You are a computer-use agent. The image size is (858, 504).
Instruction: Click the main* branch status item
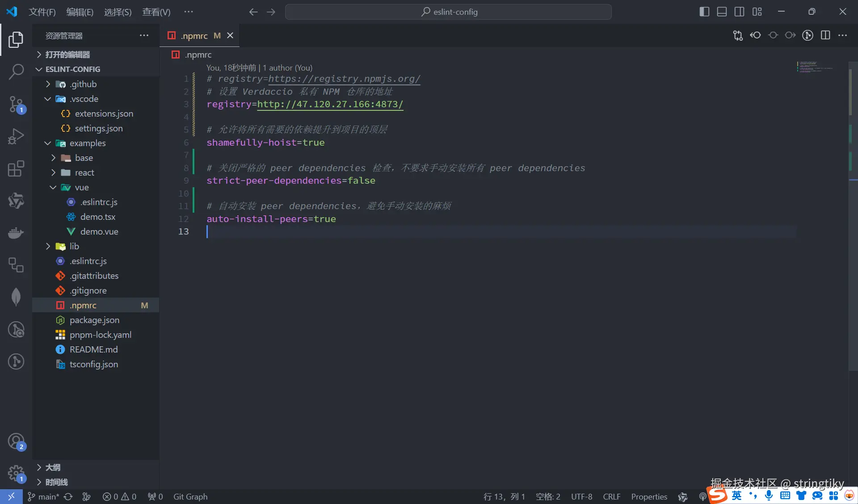pyautogui.click(x=44, y=496)
